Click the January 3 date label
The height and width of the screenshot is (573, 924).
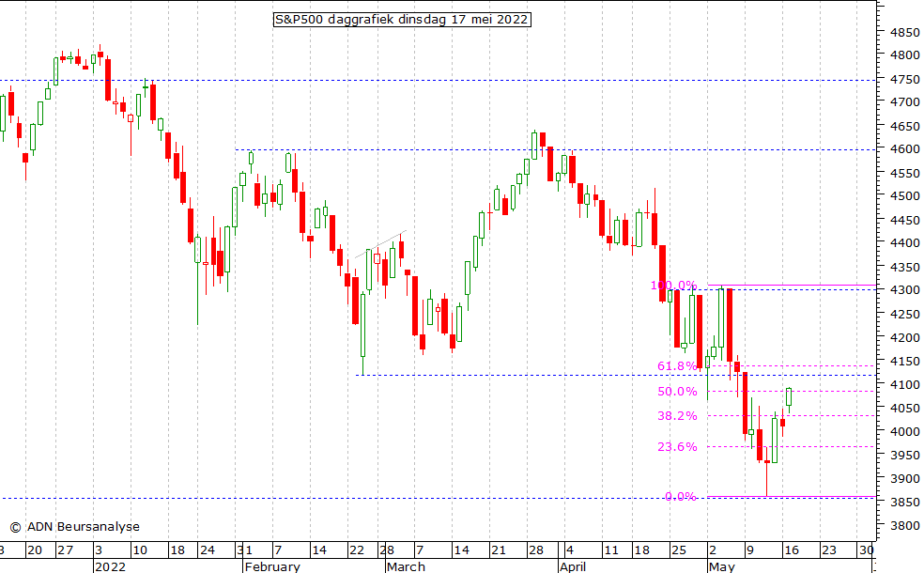pos(99,550)
